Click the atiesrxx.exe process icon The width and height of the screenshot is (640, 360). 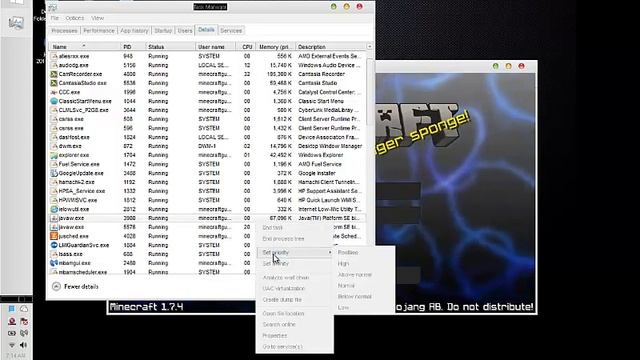[x=53, y=56]
